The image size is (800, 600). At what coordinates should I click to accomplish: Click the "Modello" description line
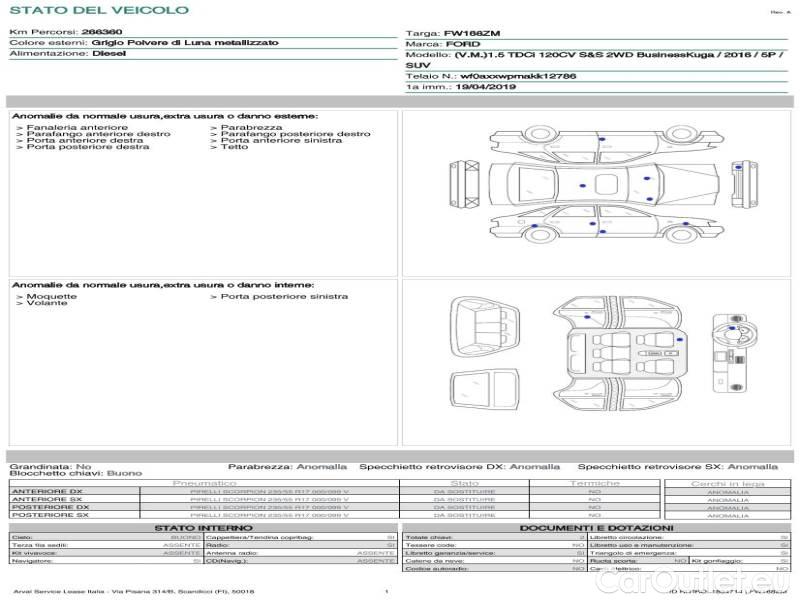pos(596,60)
